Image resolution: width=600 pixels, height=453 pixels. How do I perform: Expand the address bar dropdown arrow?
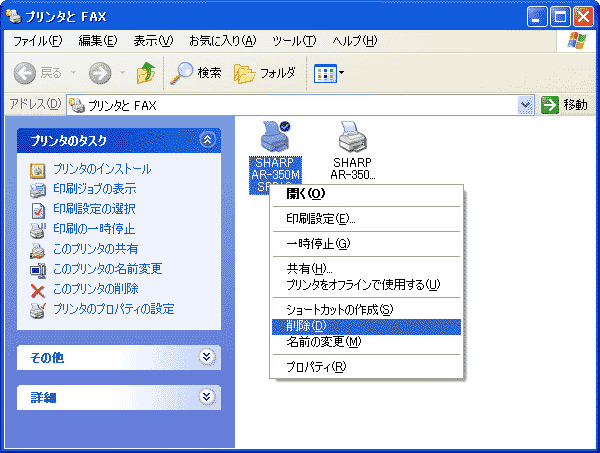tap(526, 105)
